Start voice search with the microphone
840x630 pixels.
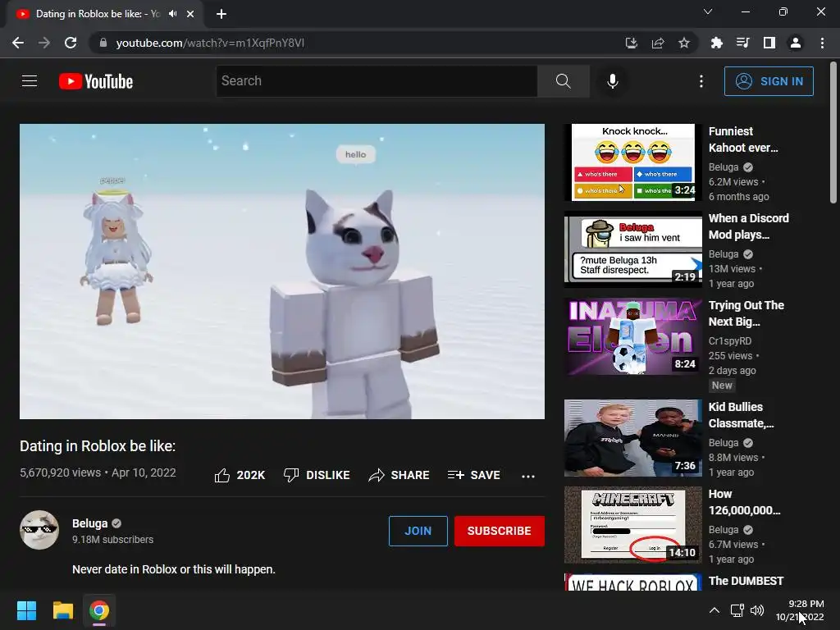click(612, 81)
